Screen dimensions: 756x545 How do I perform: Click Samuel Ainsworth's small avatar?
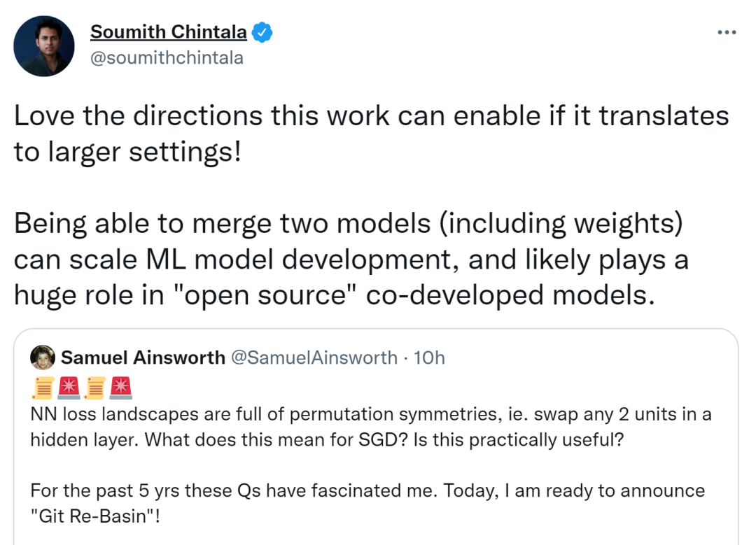click(43, 358)
